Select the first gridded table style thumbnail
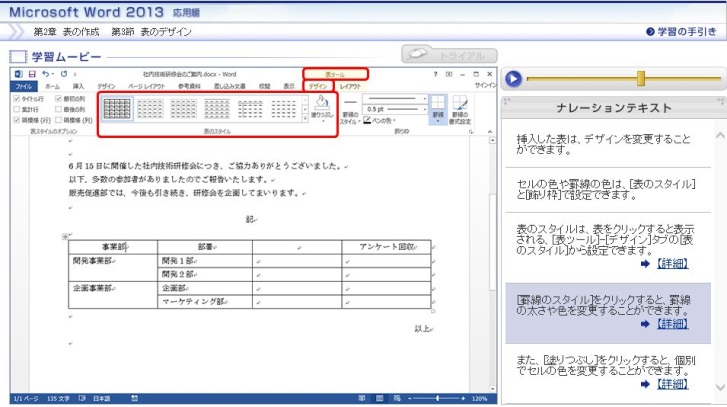 117,109
